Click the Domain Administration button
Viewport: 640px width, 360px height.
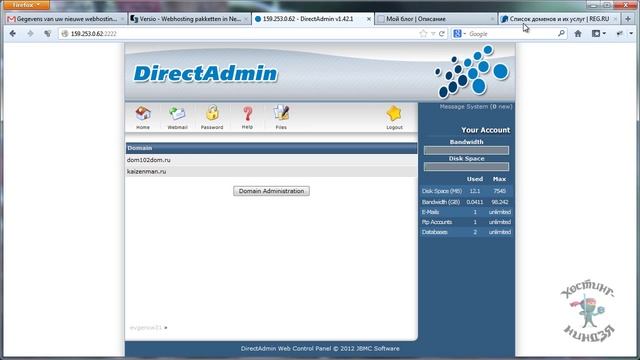click(271, 191)
